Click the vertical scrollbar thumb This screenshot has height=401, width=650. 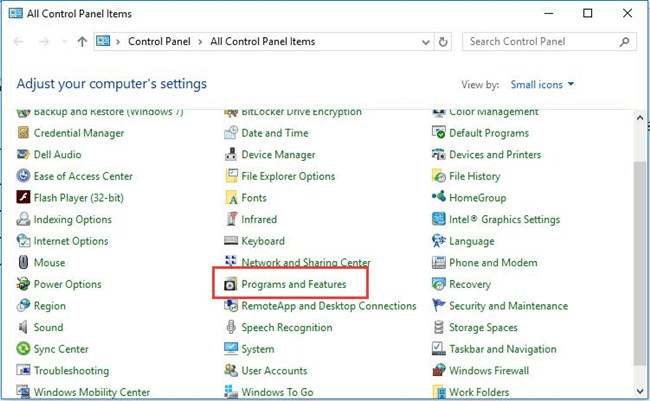[x=640, y=264]
